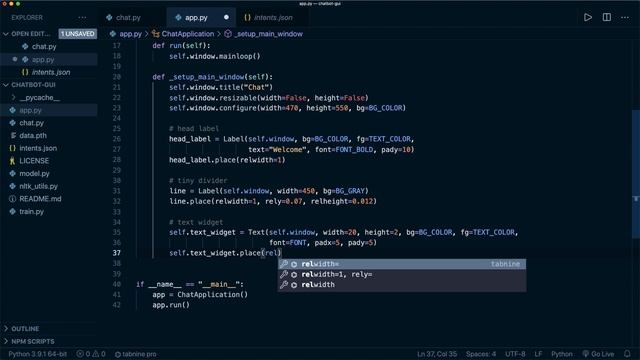Open nltk_utils.py in the file tree
Screen dimensions: 640x360
38,186
